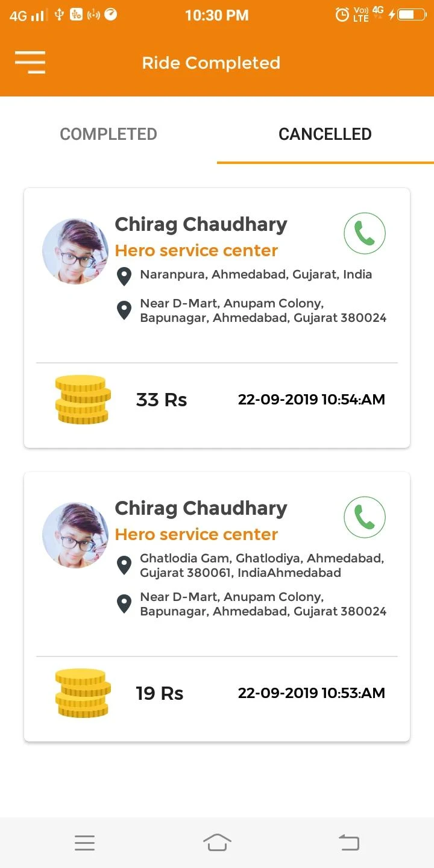Select the CANCELLED tab
Viewport: 434px width, 868px height.
tap(325, 134)
